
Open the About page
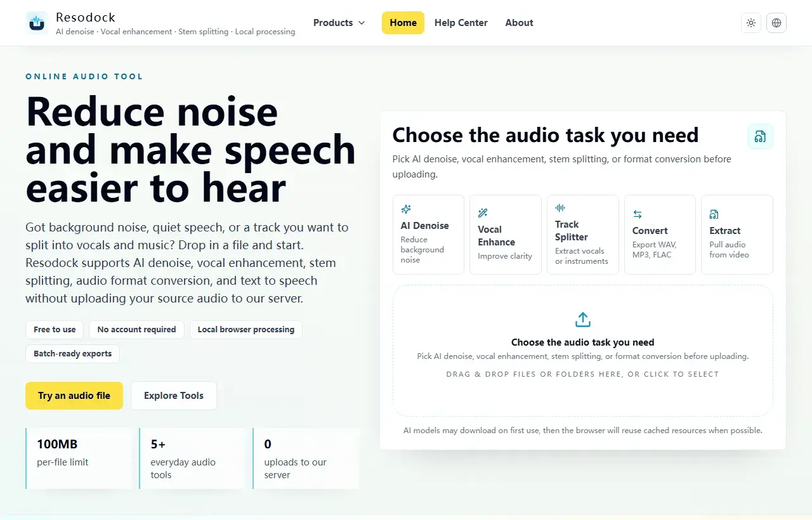click(519, 23)
